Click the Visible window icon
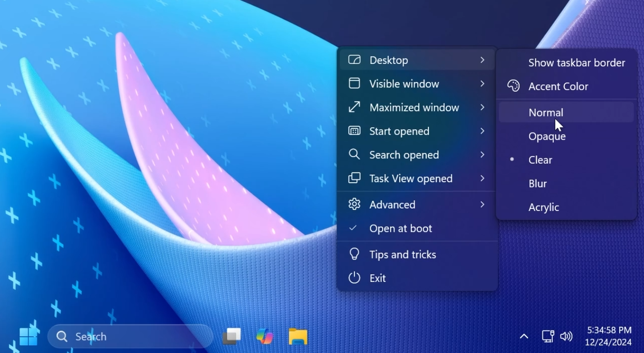The image size is (644, 353). pyautogui.click(x=354, y=83)
